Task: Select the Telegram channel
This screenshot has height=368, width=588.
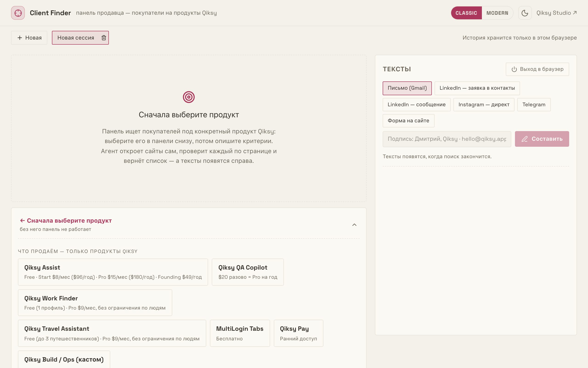Action: pyautogui.click(x=534, y=105)
